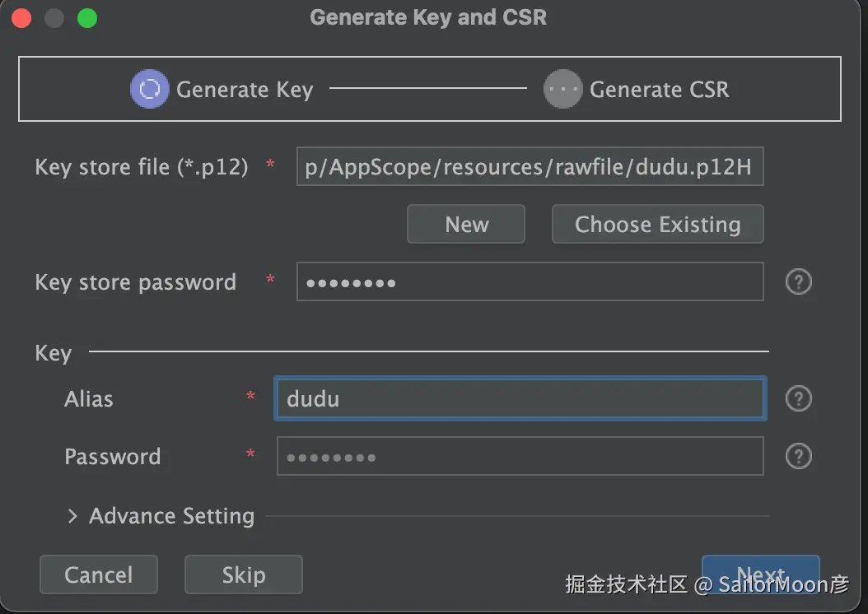Expand the Advance Setting section
The image size is (868, 614).
[x=72, y=516]
